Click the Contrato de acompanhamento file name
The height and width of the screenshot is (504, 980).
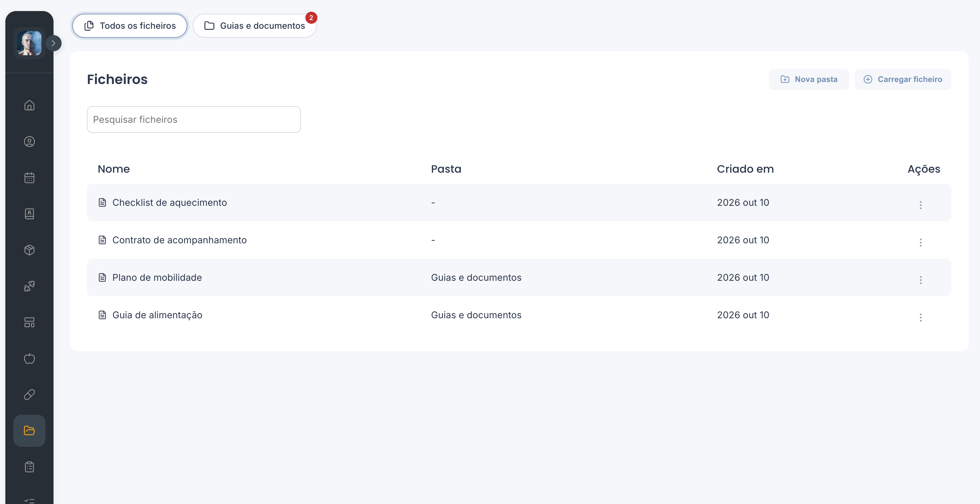tap(180, 240)
